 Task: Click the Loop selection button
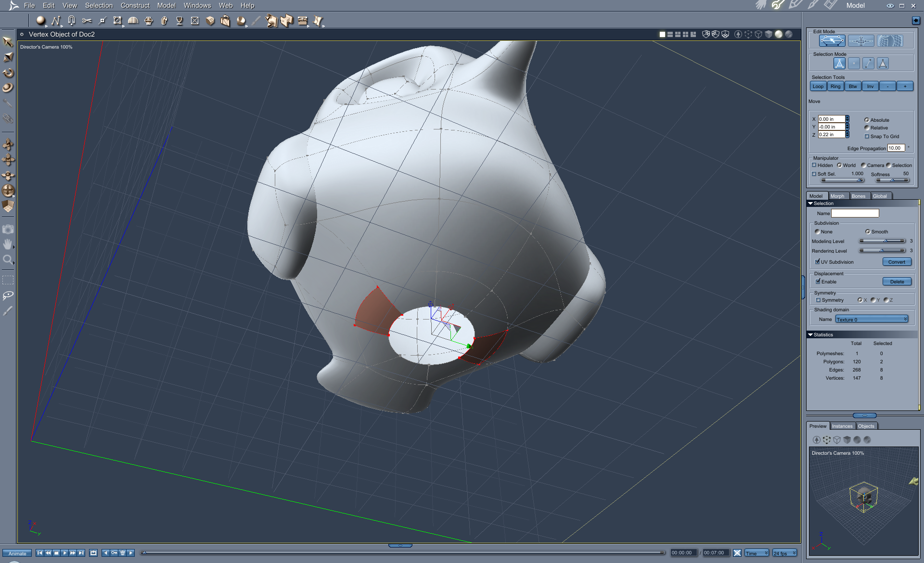click(x=818, y=87)
